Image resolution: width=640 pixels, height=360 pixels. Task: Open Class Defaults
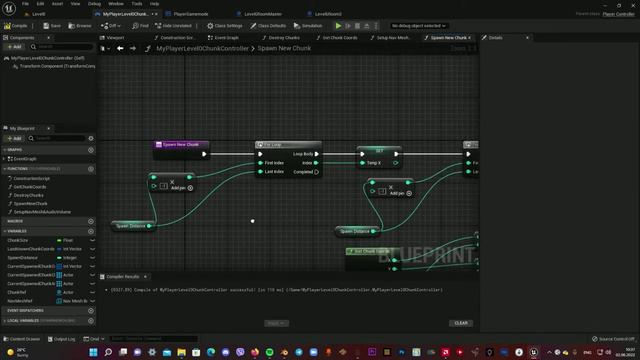coord(268,26)
